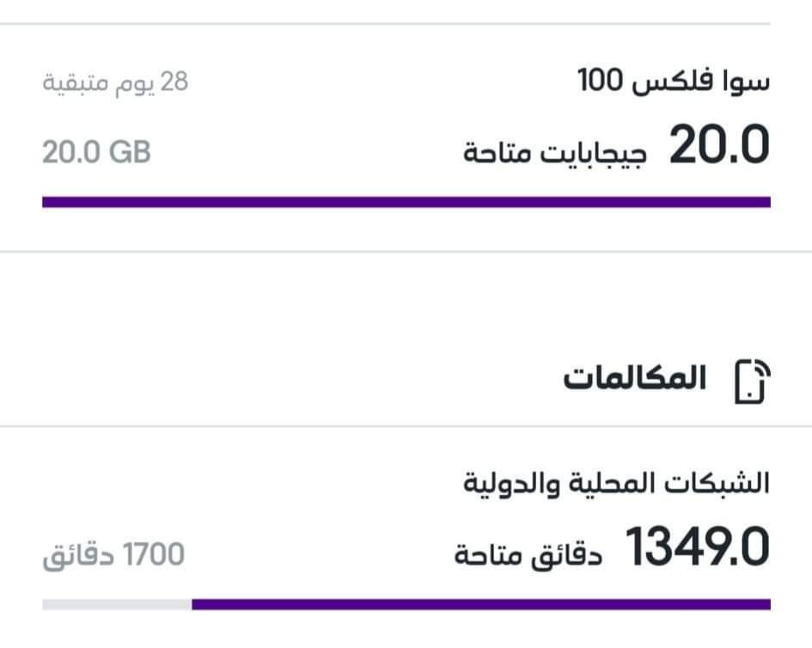Screen dimensions: 812x648
Task: Tap the 28 يوم متبقية remaining days label
Action: pos(115,83)
